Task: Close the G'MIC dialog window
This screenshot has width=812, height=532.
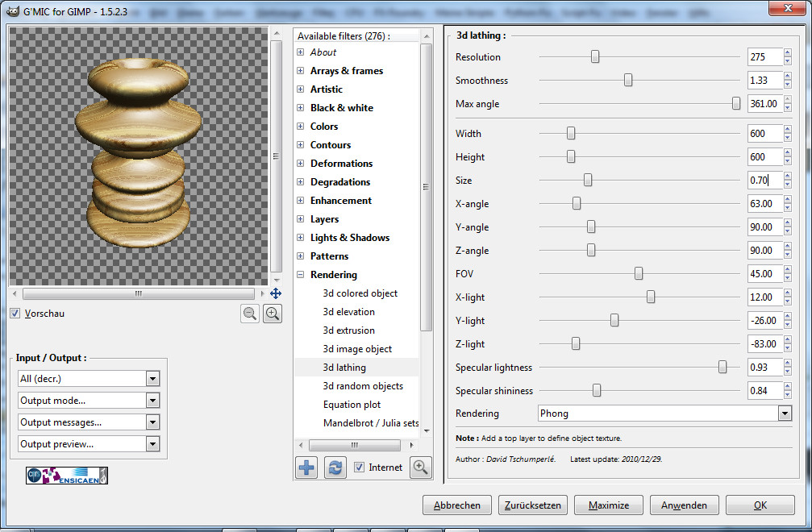Action: coord(787,8)
